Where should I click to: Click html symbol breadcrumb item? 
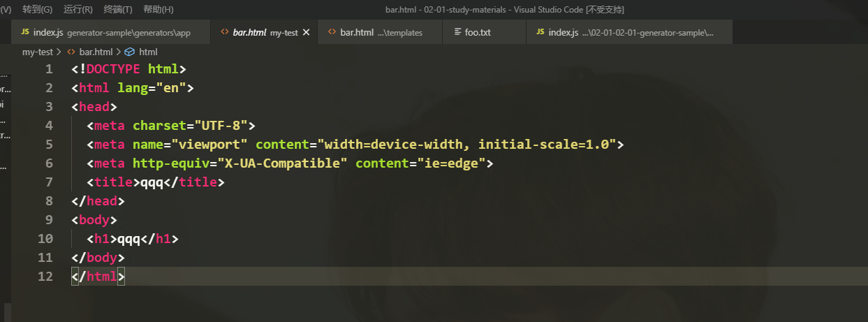coord(148,52)
